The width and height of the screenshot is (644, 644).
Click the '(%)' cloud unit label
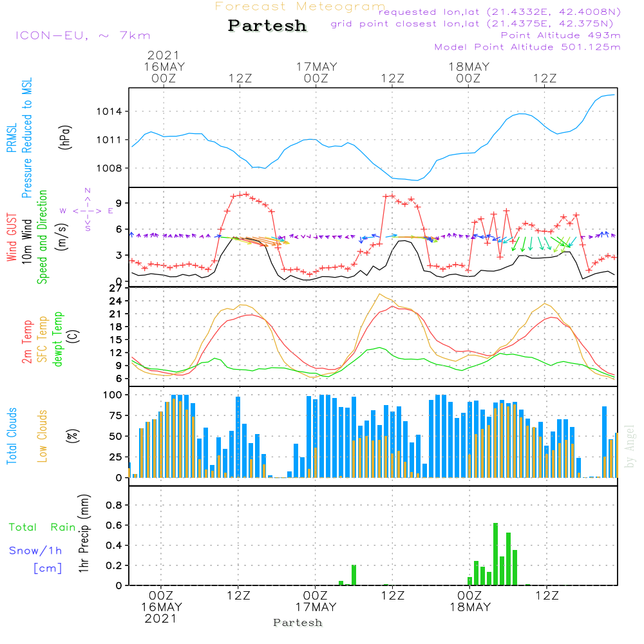(73, 436)
